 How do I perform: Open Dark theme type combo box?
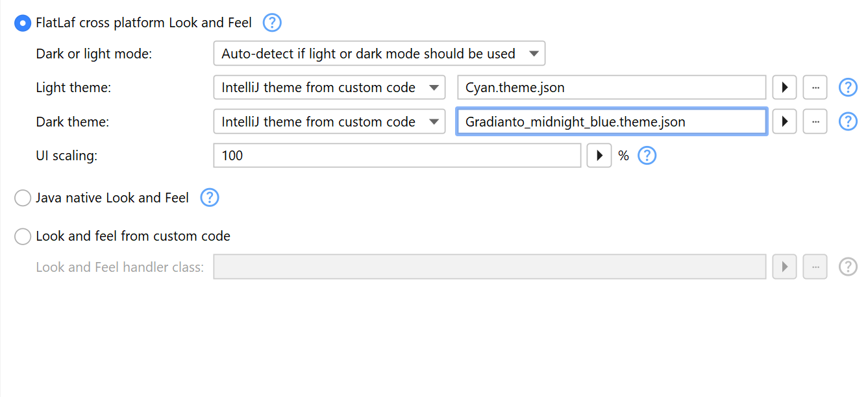(x=329, y=121)
